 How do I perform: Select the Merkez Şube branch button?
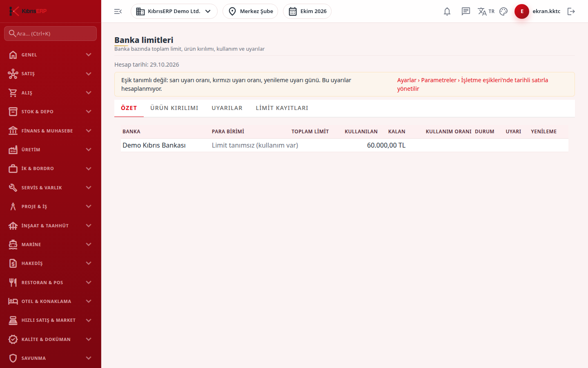point(250,11)
